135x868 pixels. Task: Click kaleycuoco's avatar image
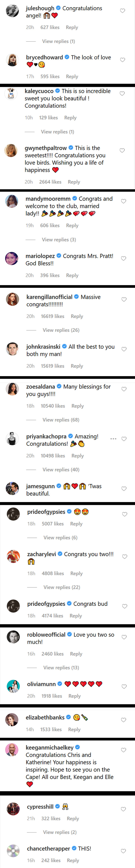[x=11, y=93]
